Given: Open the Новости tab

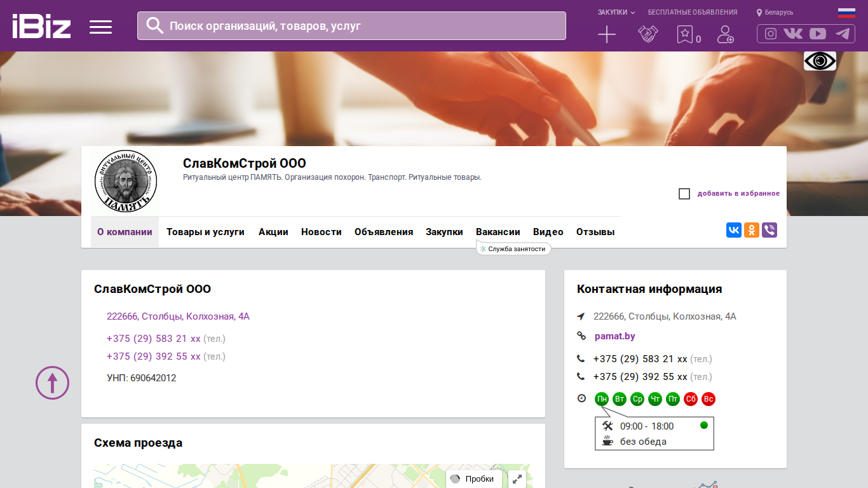Looking at the screenshot, I should tap(322, 232).
